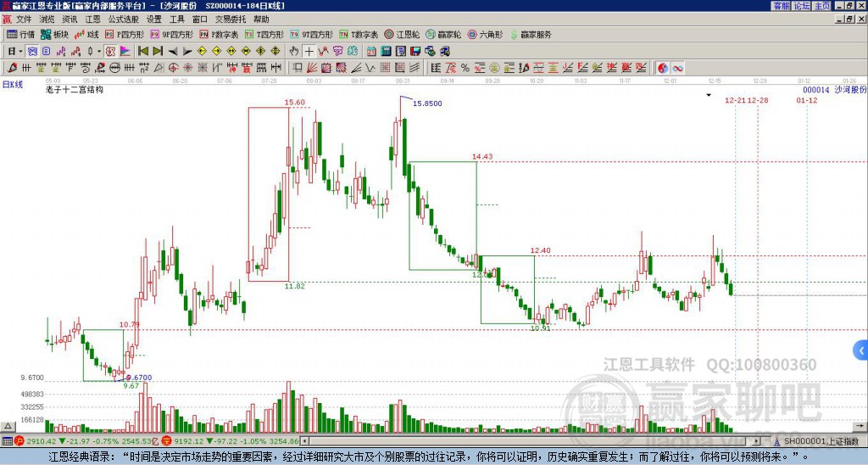Open the 浏览 menu
Image resolution: width=868 pixels, height=465 pixels.
[x=47, y=20]
